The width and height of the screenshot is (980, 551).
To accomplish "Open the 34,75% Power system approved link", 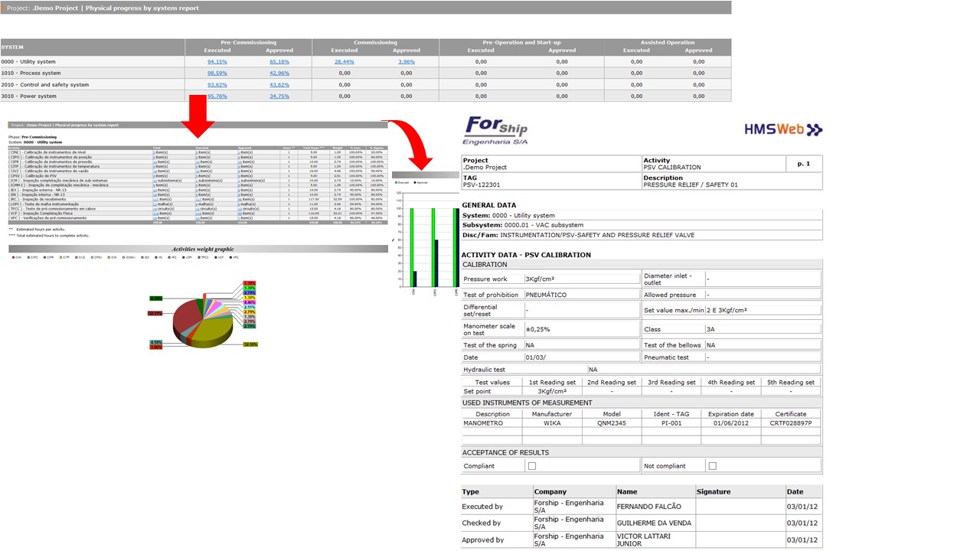I will tap(279, 96).
